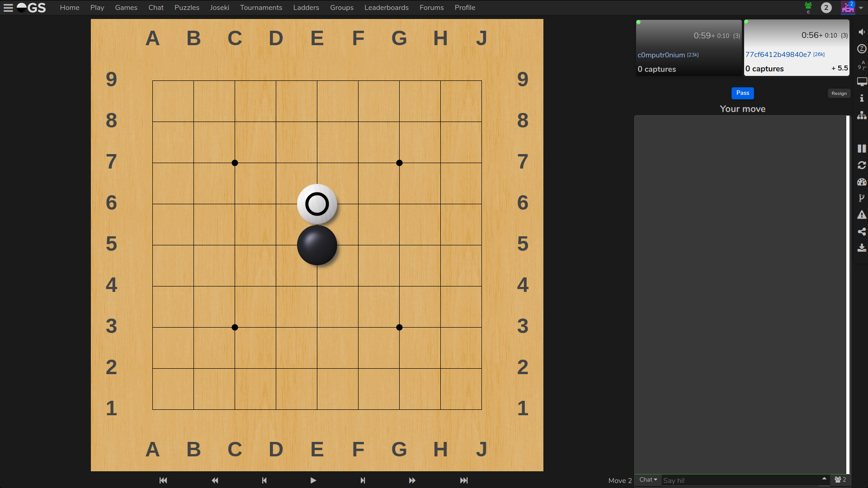Place a stone on star point G3
This screenshot has width=868, height=488.
pyautogui.click(x=399, y=328)
